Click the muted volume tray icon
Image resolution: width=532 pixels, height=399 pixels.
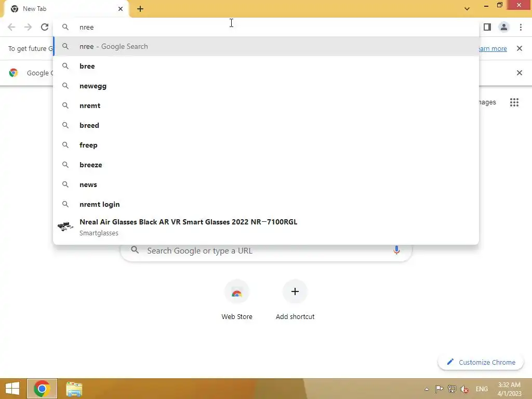464,389
